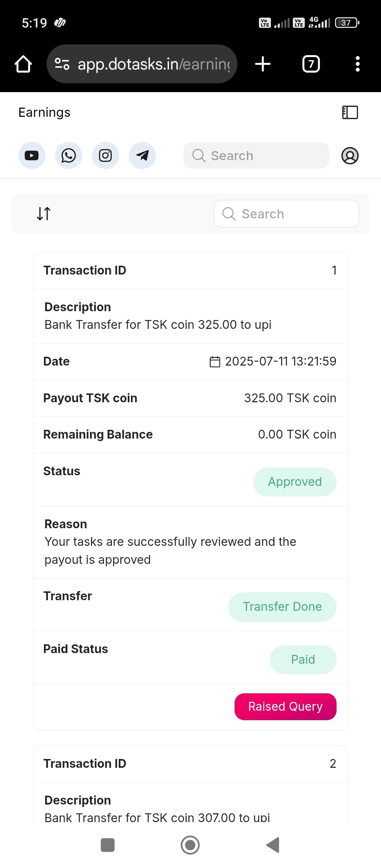
Task: Tap the site settings icon in address bar
Action: [62, 64]
